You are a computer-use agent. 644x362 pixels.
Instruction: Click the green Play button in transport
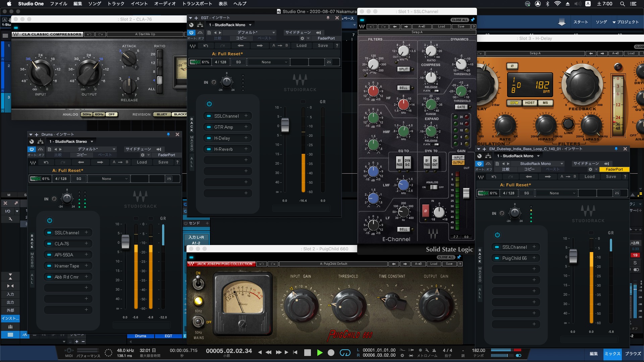coord(319,352)
